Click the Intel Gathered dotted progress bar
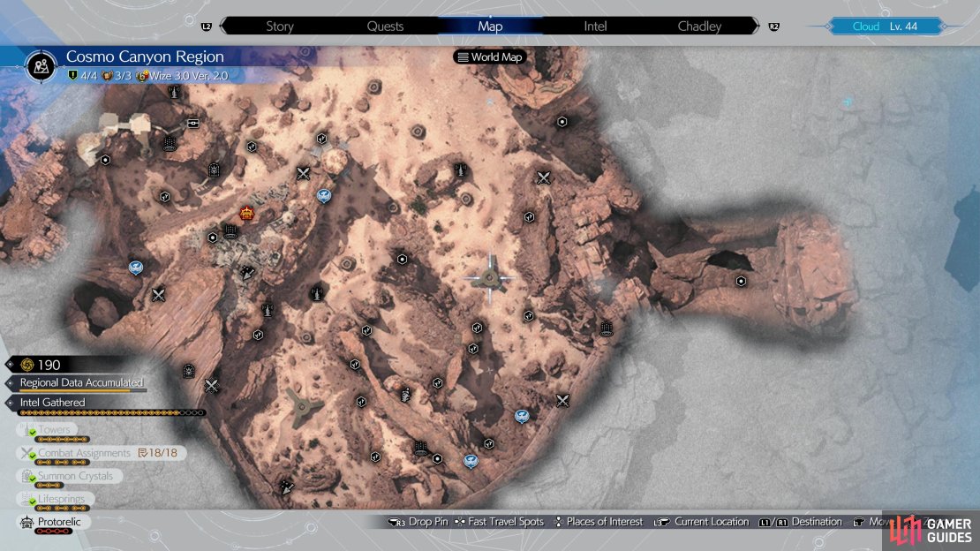Screen dimensions: 980x551 (x=111, y=412)
